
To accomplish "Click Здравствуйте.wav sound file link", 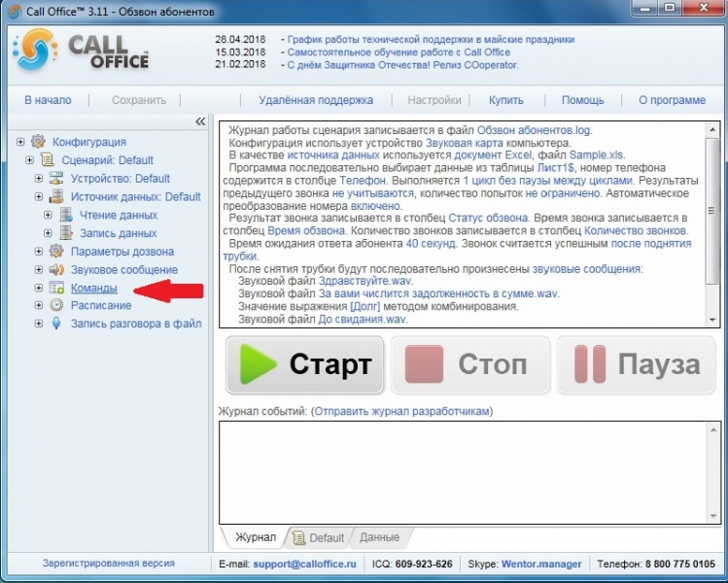I will tap(365, 281).
